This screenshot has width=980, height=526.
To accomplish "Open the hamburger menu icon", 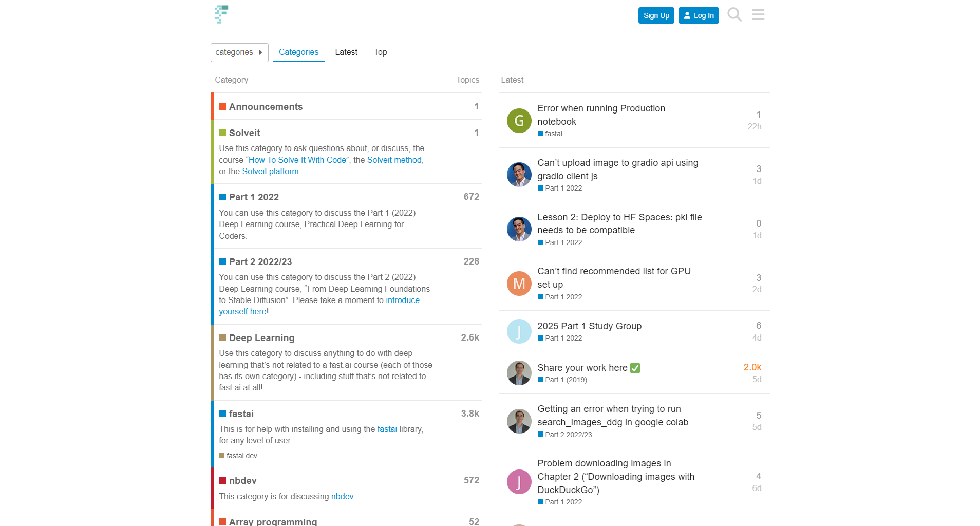I will [758, 15].
